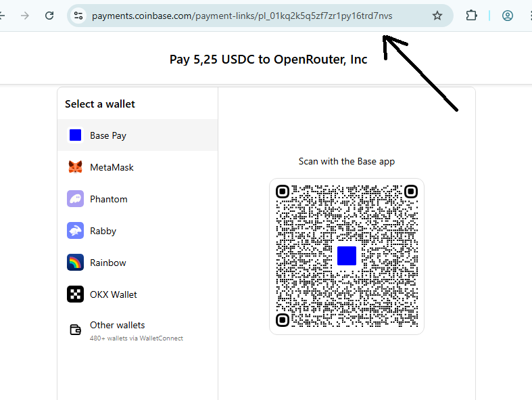Image resolution: width=532 pixels, height=400 pixels.
Task: Click 'Scan with the Base app' text
Action: [x=347, y=162]
